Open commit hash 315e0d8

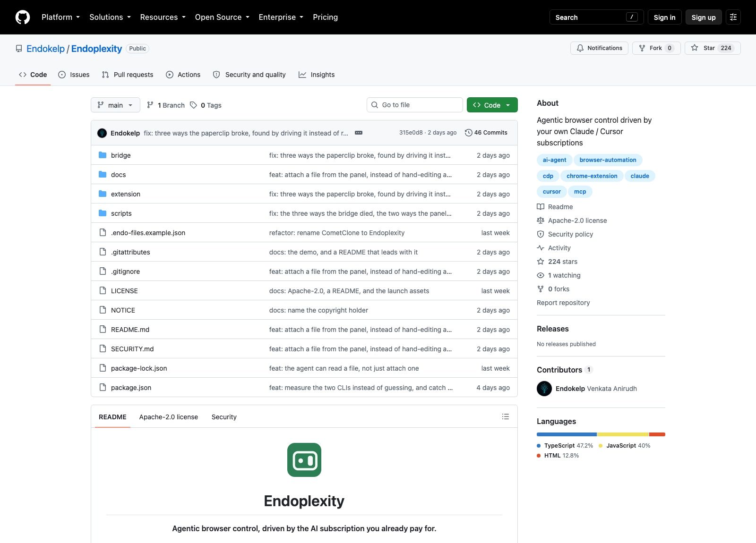click(x=411, y=133)
